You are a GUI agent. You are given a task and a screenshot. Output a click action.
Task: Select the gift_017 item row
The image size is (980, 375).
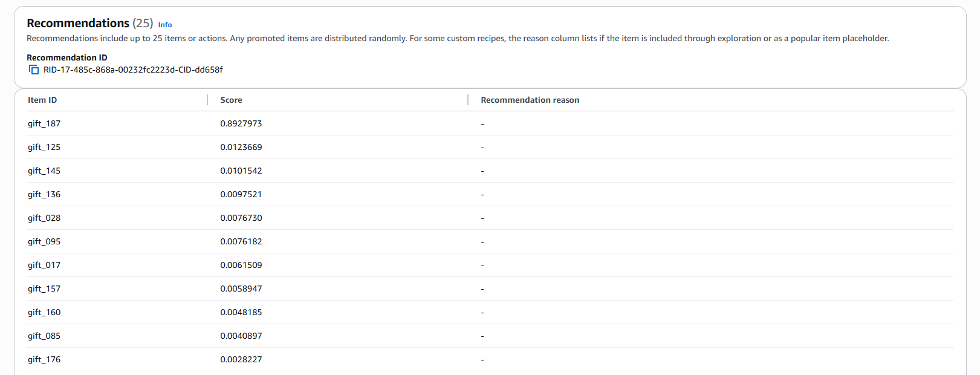tap(44, 265)
